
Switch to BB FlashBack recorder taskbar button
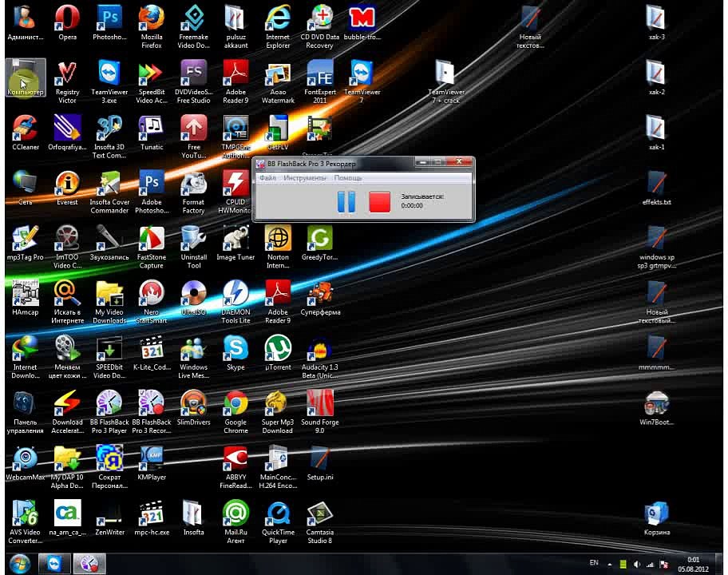[89, 564]
